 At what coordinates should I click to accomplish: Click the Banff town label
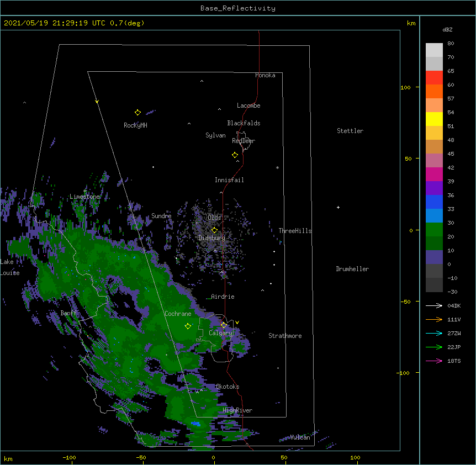pyautogui.click(x=68, y=313)
